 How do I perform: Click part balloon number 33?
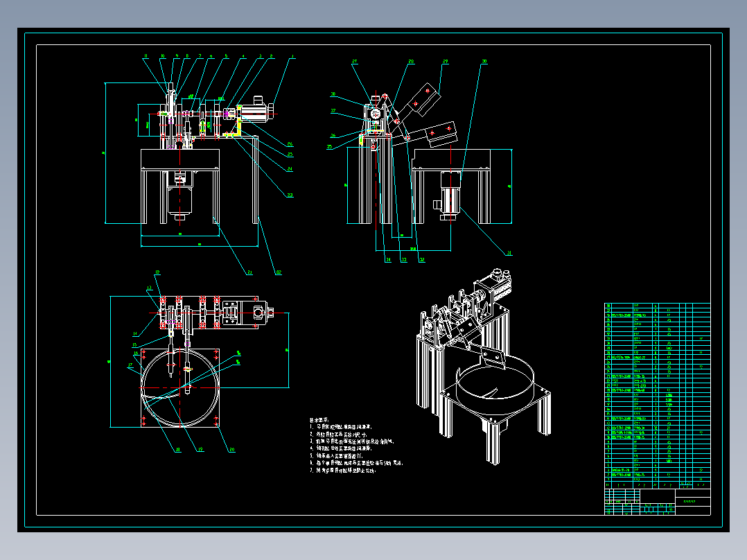pos(403,260)
